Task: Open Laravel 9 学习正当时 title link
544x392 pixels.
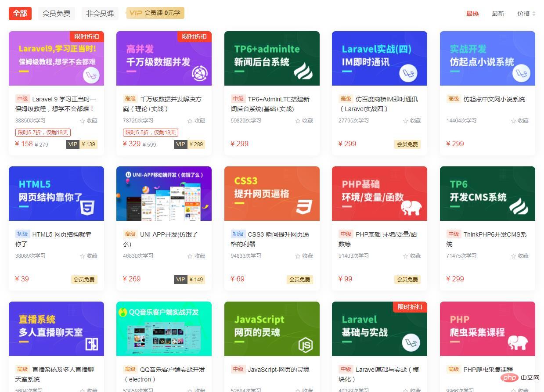Action: click(x=56, y=104)
